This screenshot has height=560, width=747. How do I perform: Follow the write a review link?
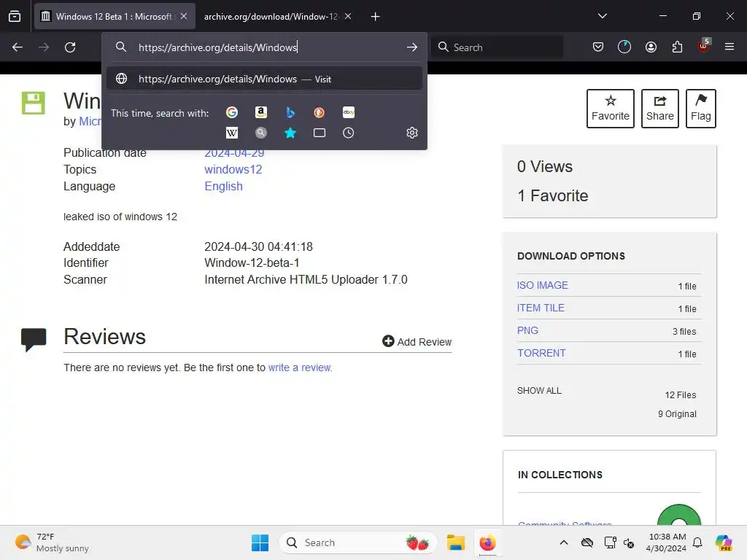coord(299,367)
